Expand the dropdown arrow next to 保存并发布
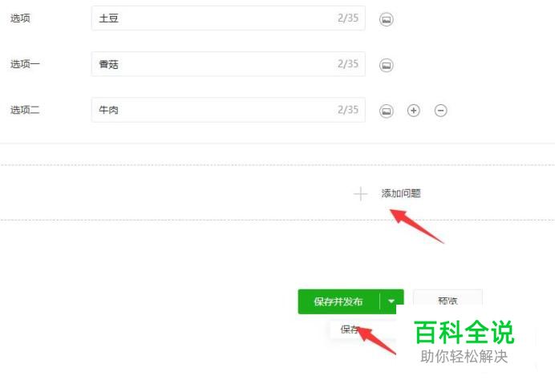This screenshot has width=555, height=392. [391, 301]
